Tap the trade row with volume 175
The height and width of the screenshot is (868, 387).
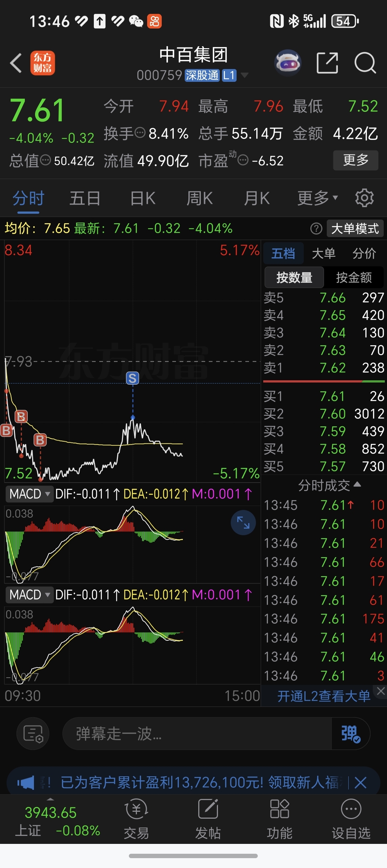pyautogui.click(x=324, y=619)
